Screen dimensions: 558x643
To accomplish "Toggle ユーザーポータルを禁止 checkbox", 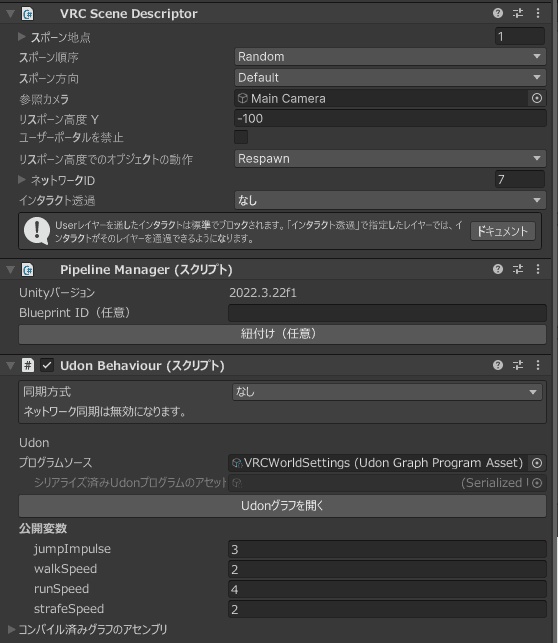I will coord(241,137).
